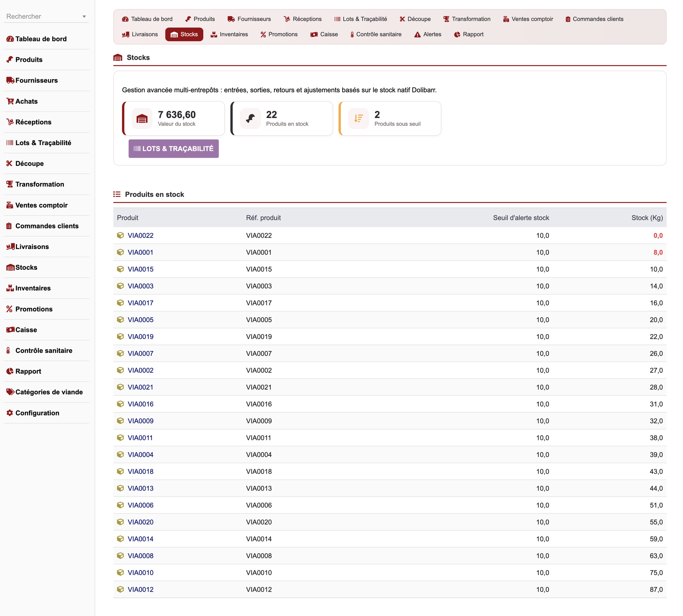683x616 pixels.
Task: Click the Catégories de viande tags icon
Action: click(x=10, y=392)
